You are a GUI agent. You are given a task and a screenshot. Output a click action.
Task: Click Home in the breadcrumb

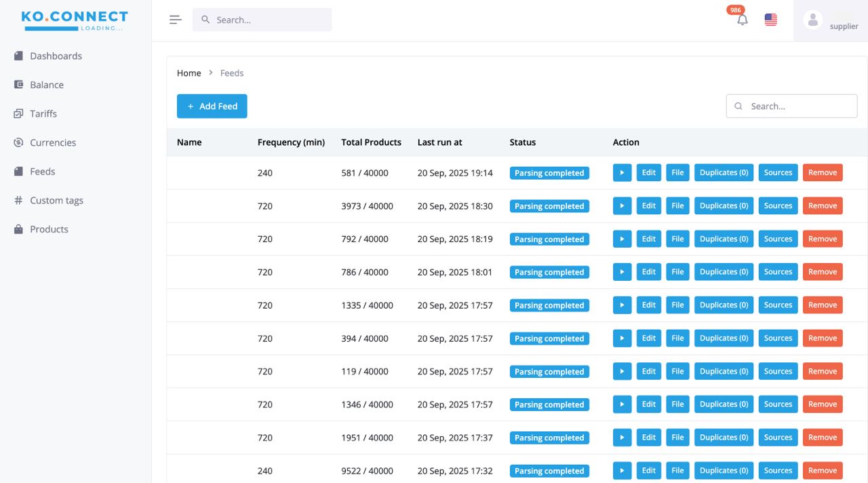coord(189,73)
